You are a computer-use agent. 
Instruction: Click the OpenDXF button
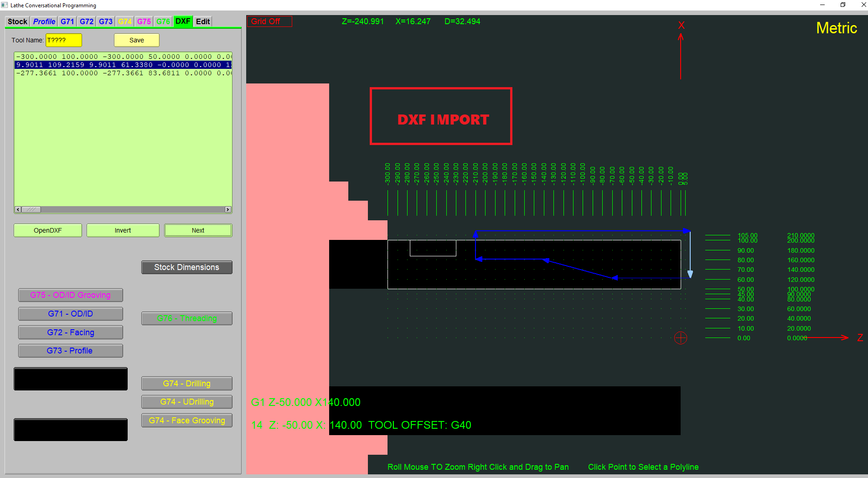48,230
